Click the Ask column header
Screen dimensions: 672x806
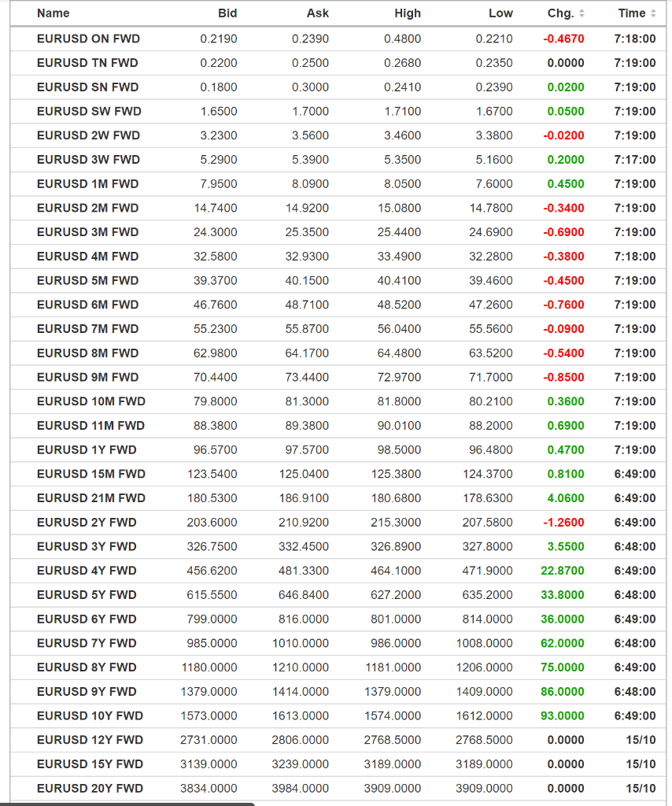[318, 13]
